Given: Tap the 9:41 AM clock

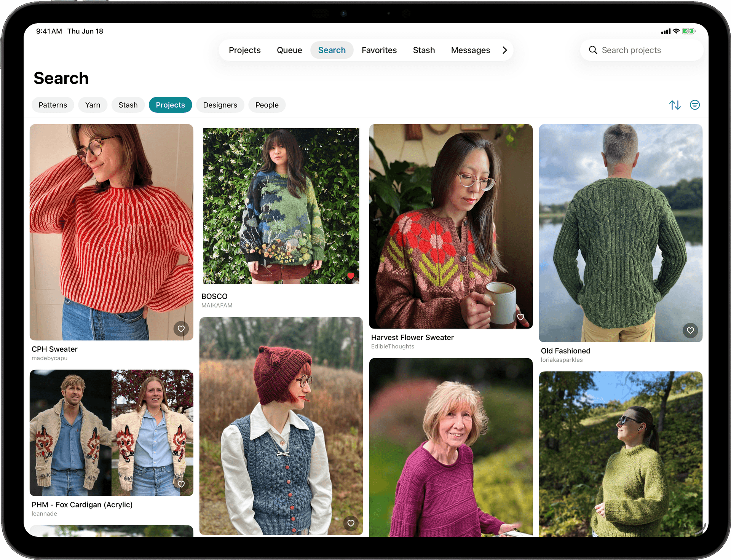Looking at the screenshot, I should tap(49, 31).
